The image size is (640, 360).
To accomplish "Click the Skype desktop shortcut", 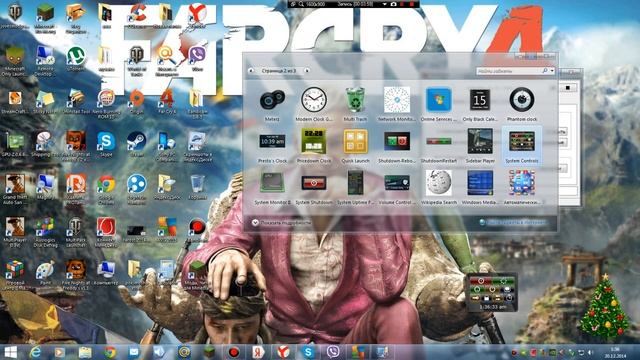I will coord(106,144).
